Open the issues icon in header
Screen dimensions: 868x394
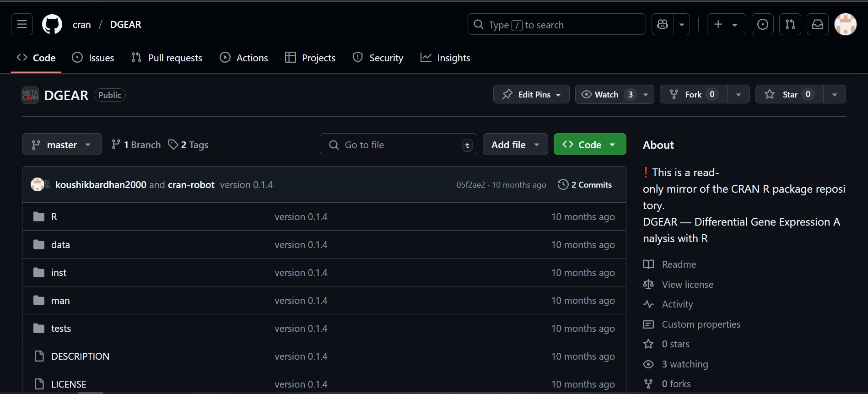(x=763, y=24)
